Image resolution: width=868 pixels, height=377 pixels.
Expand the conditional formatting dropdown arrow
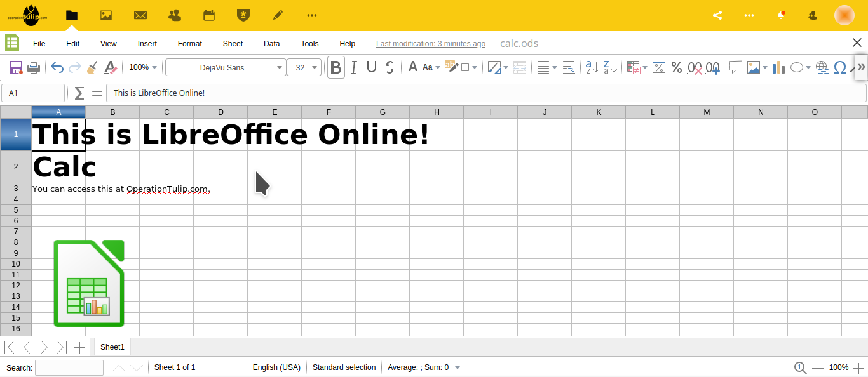point(645,67)
